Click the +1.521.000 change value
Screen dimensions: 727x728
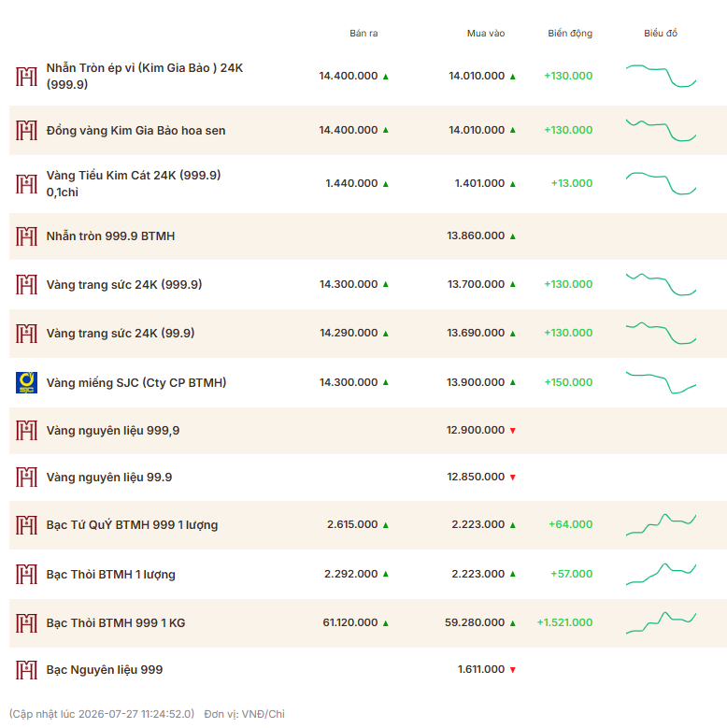tap(564, 622)
